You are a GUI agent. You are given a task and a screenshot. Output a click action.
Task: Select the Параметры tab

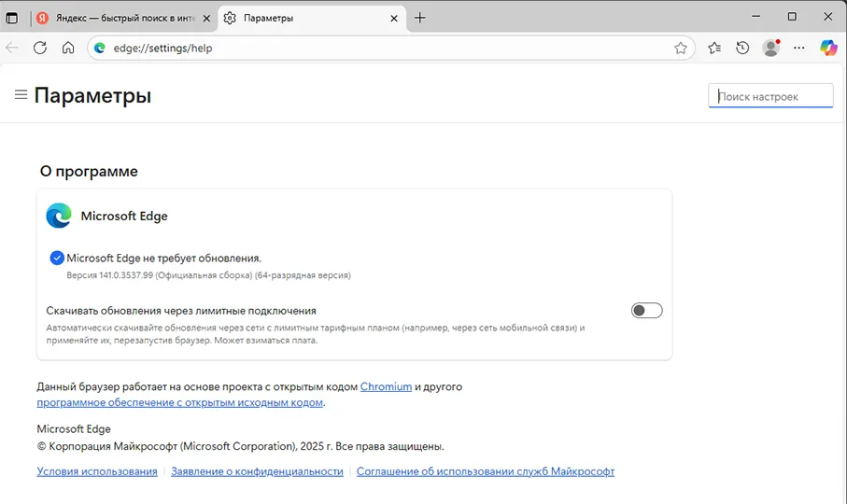click(311, 18)
